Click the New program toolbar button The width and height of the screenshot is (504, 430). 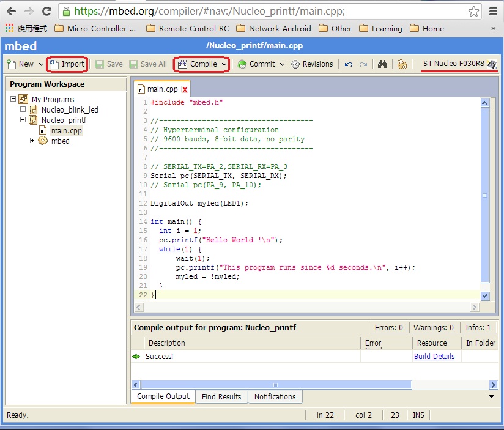[x=20, y=64]
